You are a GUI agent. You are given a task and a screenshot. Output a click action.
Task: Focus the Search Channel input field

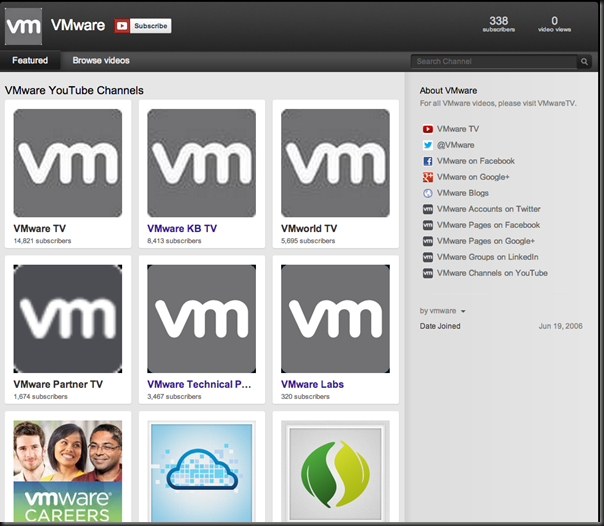(x=494, y=62)
